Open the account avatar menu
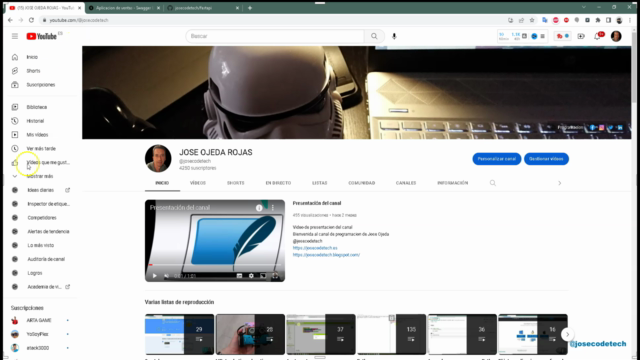The height and width of the screenshot is (360, 640). coord(616,36)
